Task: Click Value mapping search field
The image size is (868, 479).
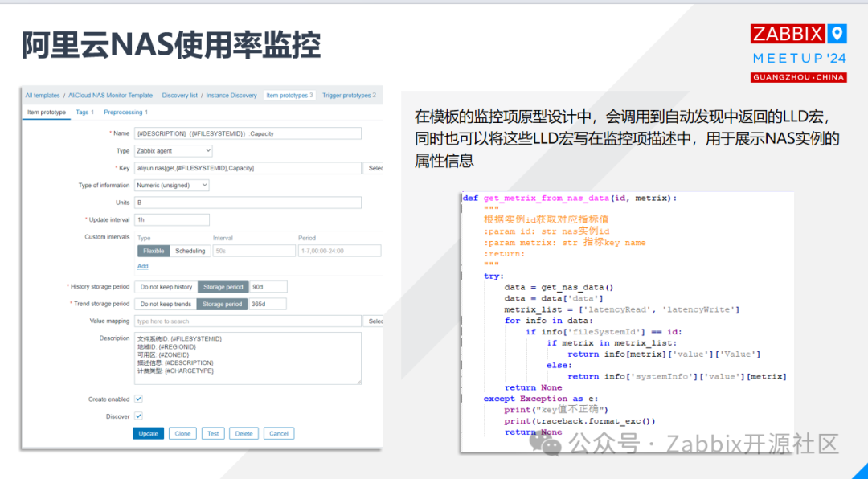Action: [x=248, y=321]
